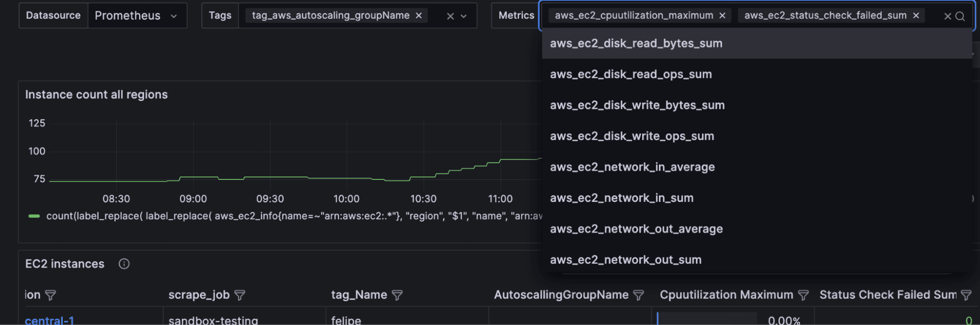Sort by Status Check Failed Sum header
This screenshot has width=980, height=325.
click(x=888, y=295)
